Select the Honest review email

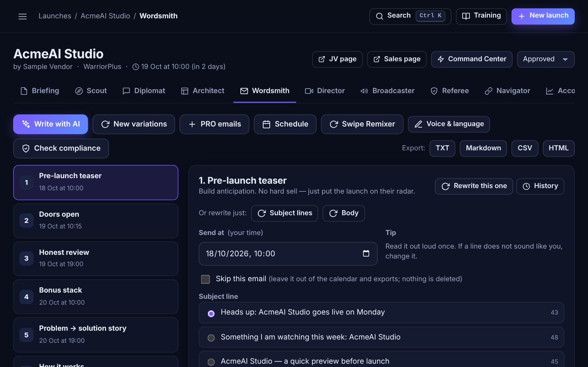[96, 258]
